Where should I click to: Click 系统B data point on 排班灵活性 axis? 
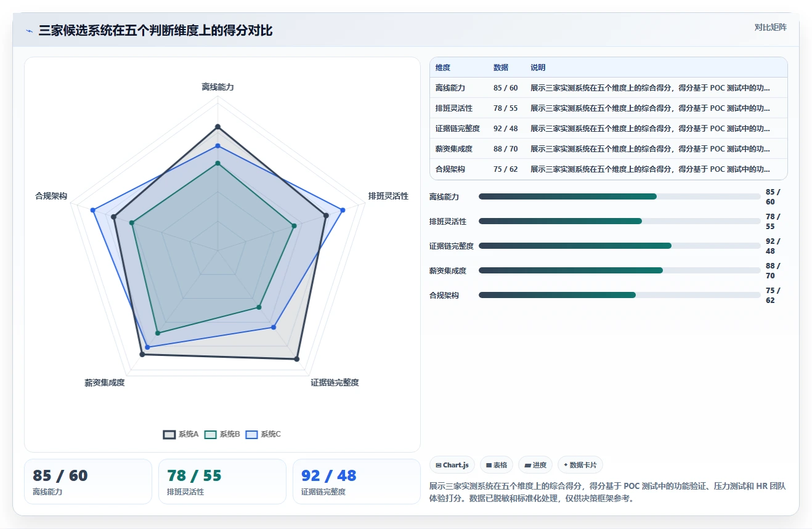pos(294,226)
